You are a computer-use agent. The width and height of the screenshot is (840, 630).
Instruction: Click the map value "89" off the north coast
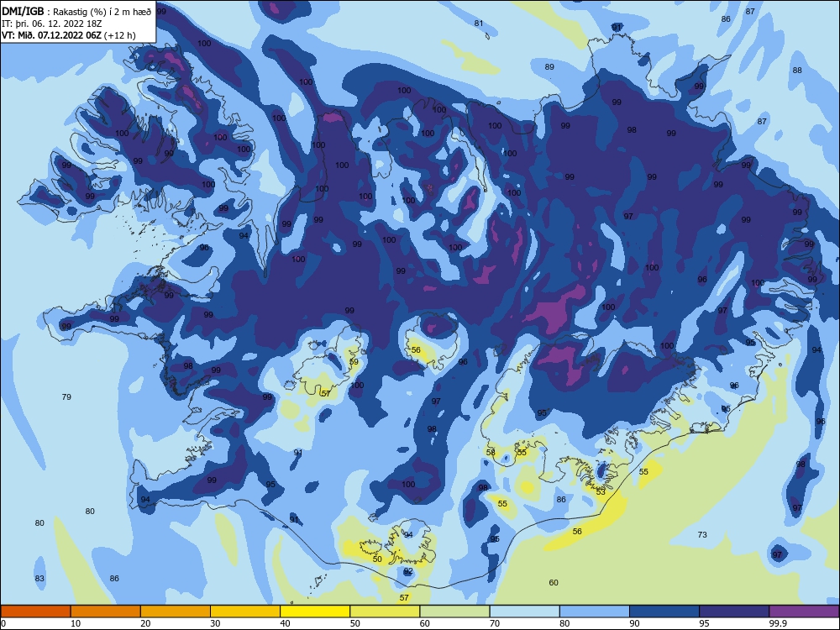coord(549,67)
